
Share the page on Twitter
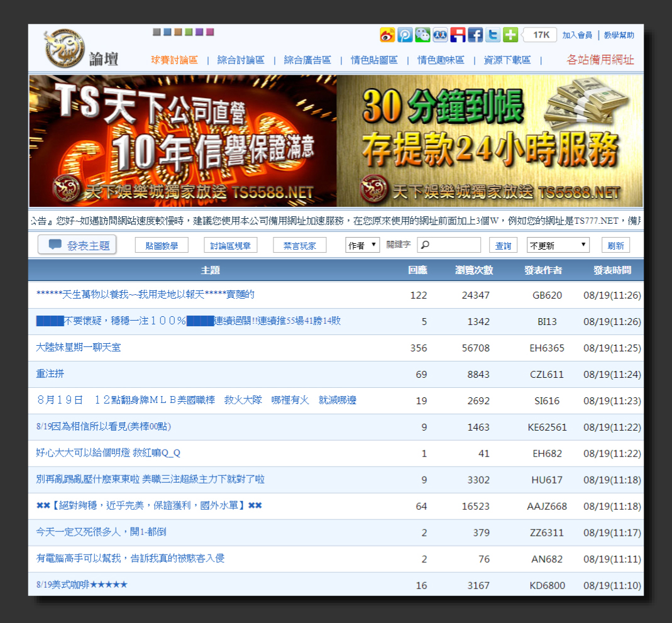coord(492,35)
